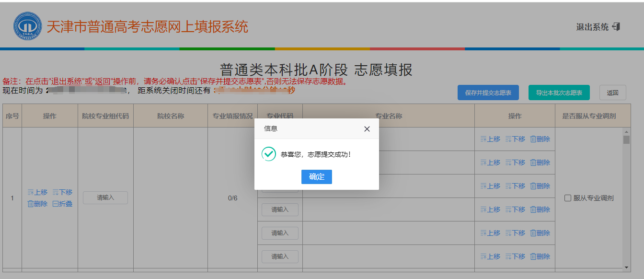The width and height of the screenshot is (644, 279).
Task: Click the 院校专业组代码 请输入 field
Action: 105,198
